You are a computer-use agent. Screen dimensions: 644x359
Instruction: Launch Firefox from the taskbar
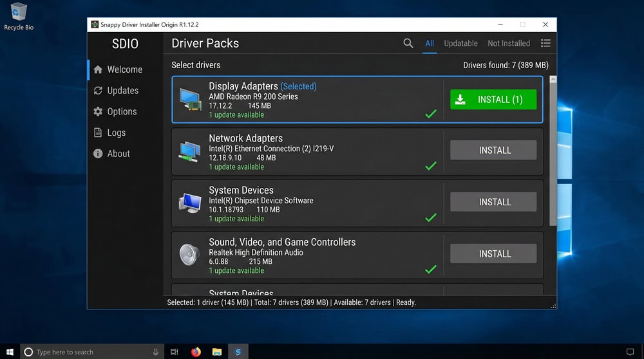pyautogui.click(x=196, y=352)
